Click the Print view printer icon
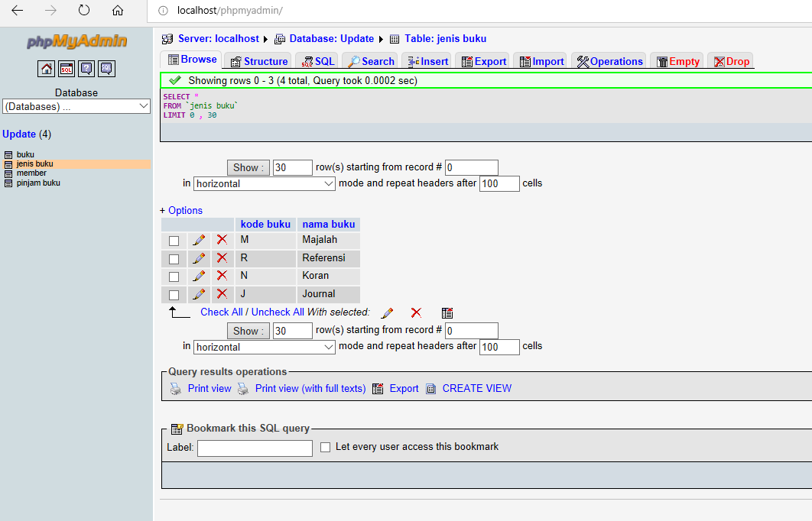The image size is (812, 521). pyautogui.click(x=175, y=388)
